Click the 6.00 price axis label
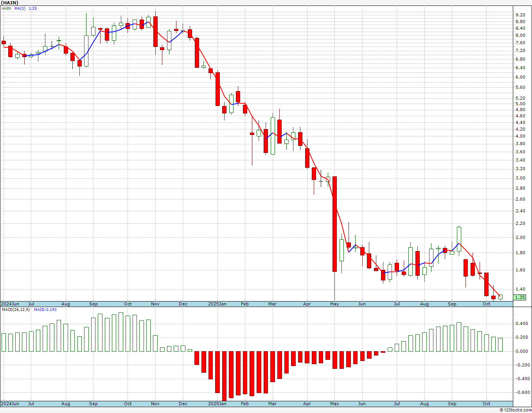 coord(520,77)
